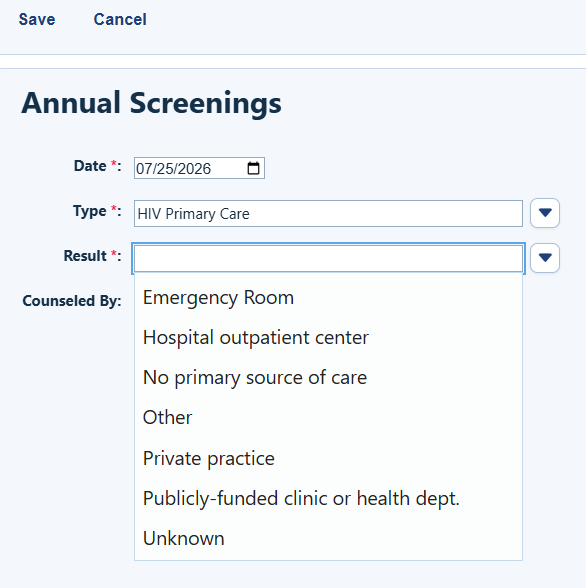
Task: Collapse the Result dropdown arrow
Action: pyautogui.click(x=545, y=258)
